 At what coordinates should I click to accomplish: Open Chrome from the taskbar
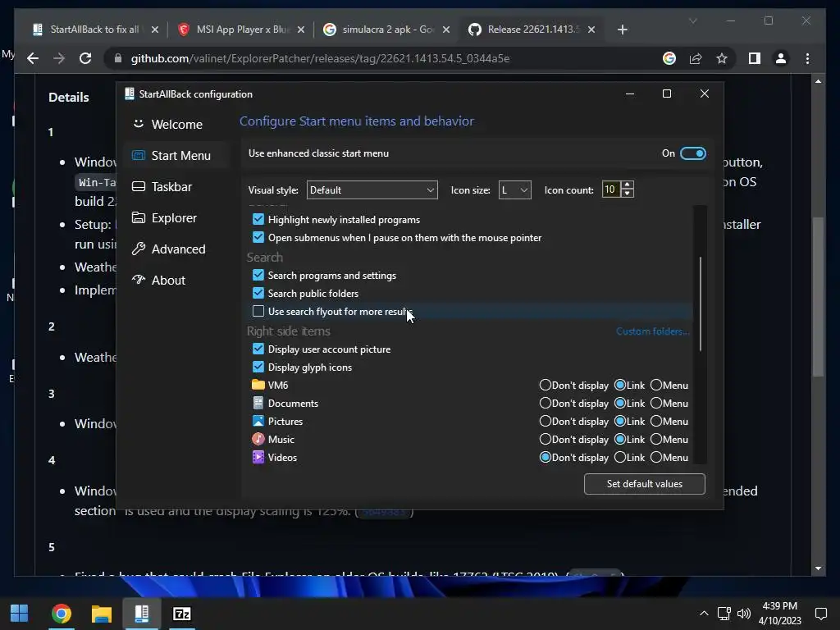click(61, 614)
